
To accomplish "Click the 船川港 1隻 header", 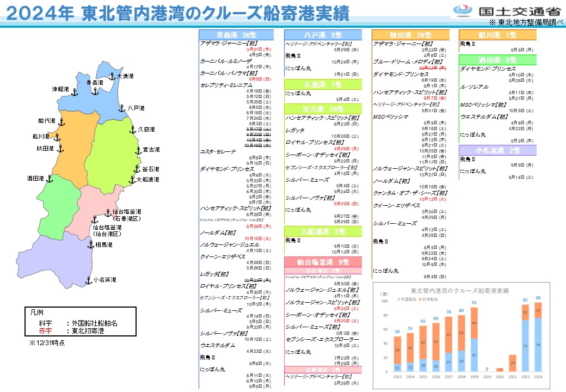I will 497,35.
